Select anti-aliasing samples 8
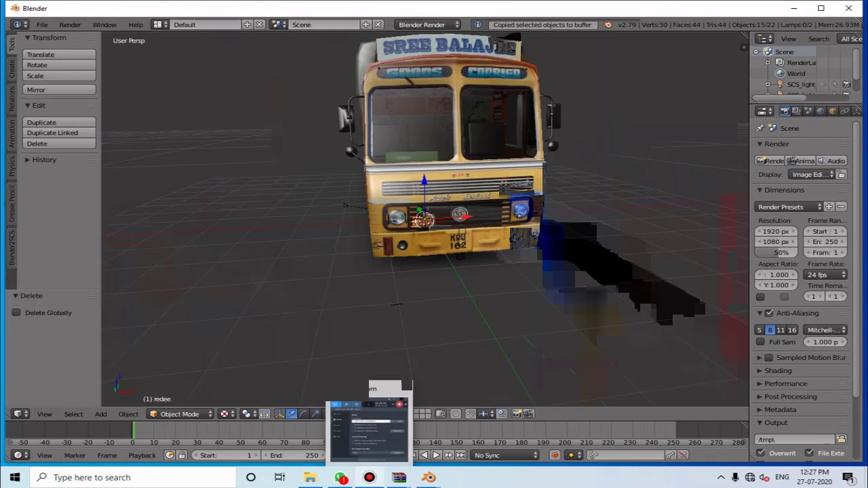The width and height of the screenshot is (868, 488). pyautogui.click(x=770, y=330)
